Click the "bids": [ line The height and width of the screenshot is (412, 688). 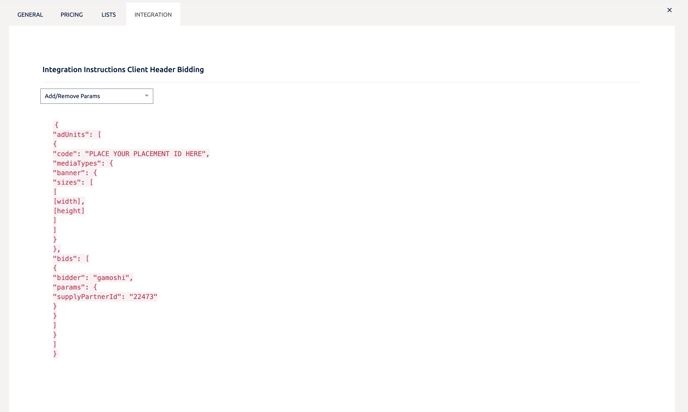tap(71, 258)
